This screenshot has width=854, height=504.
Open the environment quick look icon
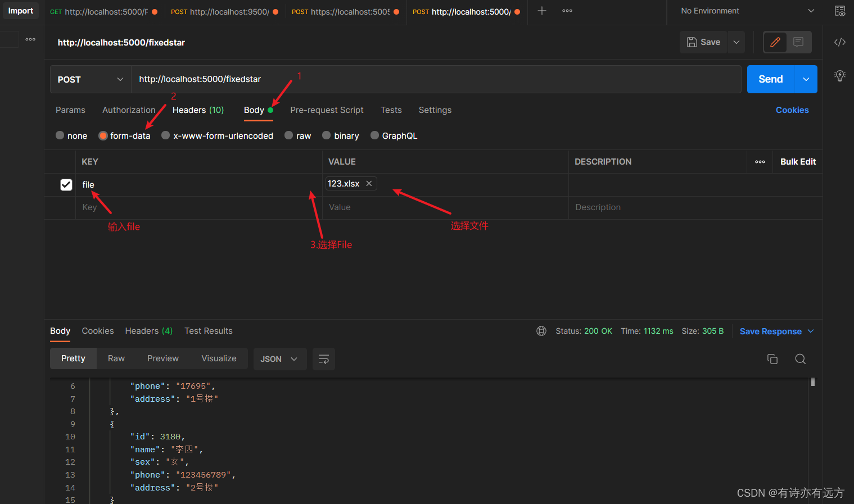[839, 11]
